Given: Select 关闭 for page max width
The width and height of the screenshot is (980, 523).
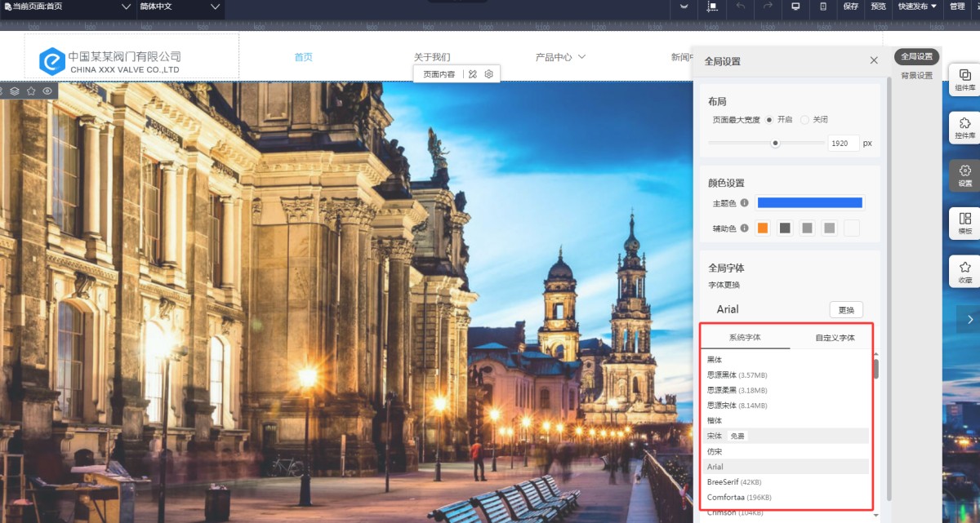Looking at the screenshot, I should tap(804, 120).
